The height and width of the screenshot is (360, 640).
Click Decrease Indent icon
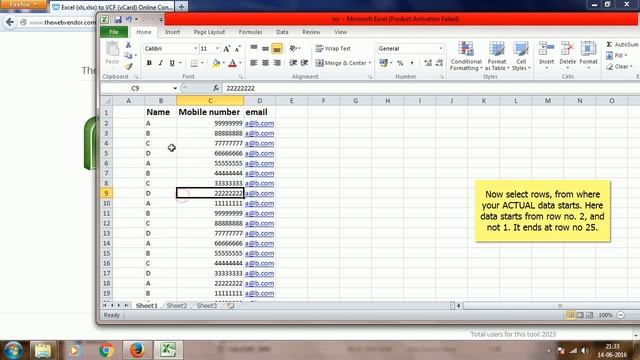293,63
